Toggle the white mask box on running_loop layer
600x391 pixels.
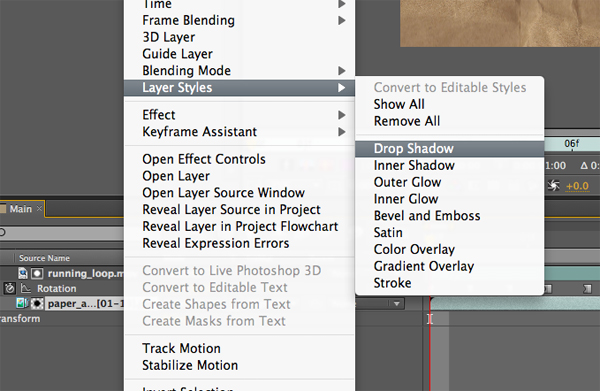click(37, 273)
